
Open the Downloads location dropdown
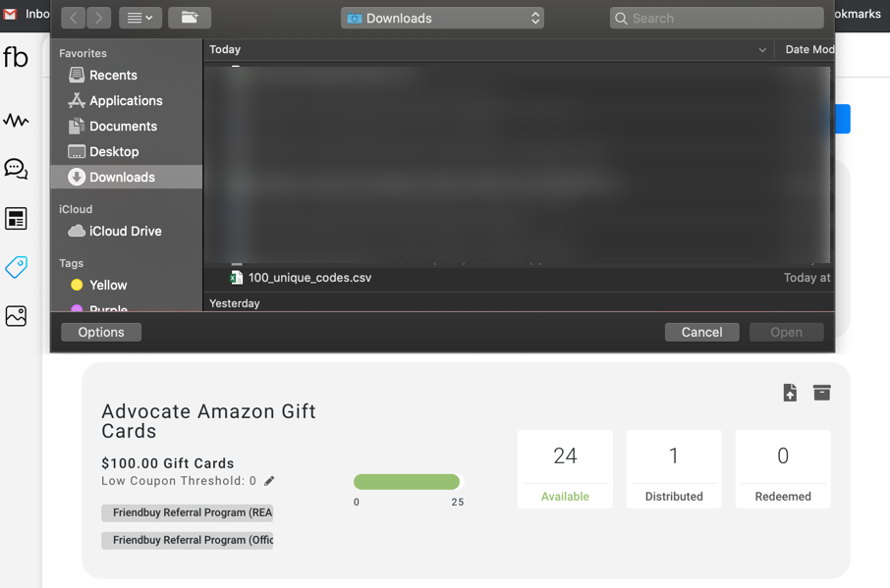(442, 18)
